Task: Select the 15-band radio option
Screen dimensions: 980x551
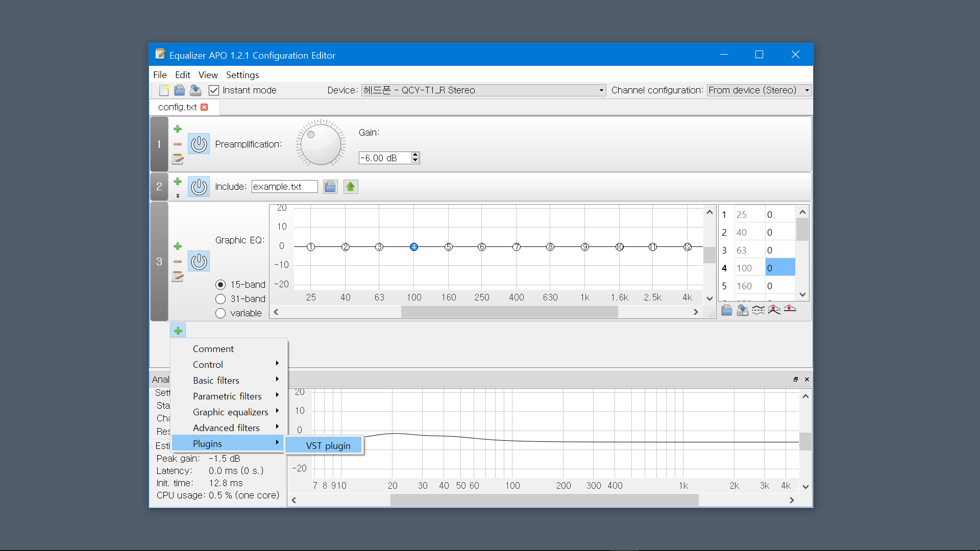Action: (220, 285)
